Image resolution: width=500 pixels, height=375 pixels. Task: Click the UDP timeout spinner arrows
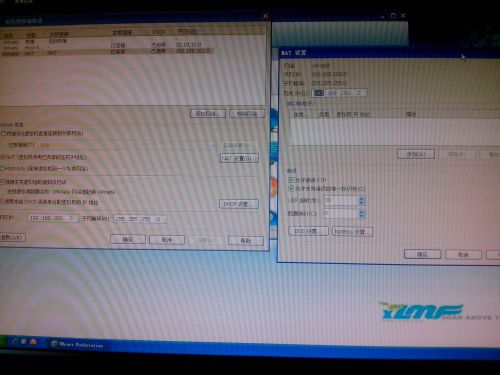362,201
